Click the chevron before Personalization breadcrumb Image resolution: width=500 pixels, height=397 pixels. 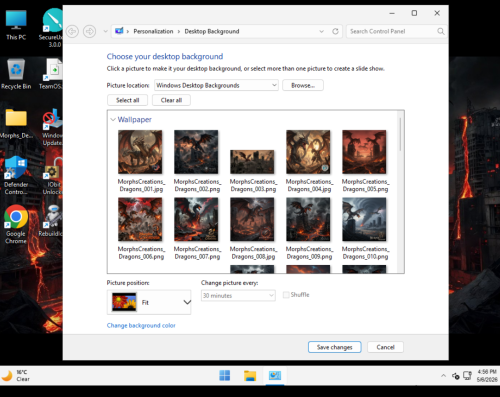(x=128, y=31)
